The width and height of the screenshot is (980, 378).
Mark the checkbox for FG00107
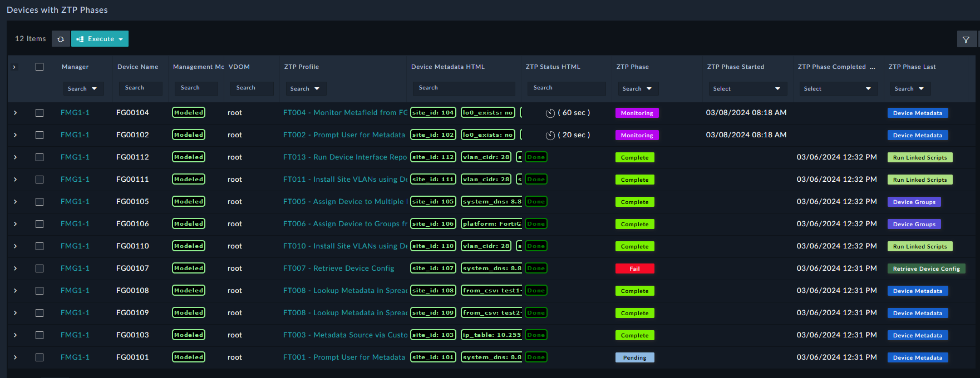tap(40, 268)
